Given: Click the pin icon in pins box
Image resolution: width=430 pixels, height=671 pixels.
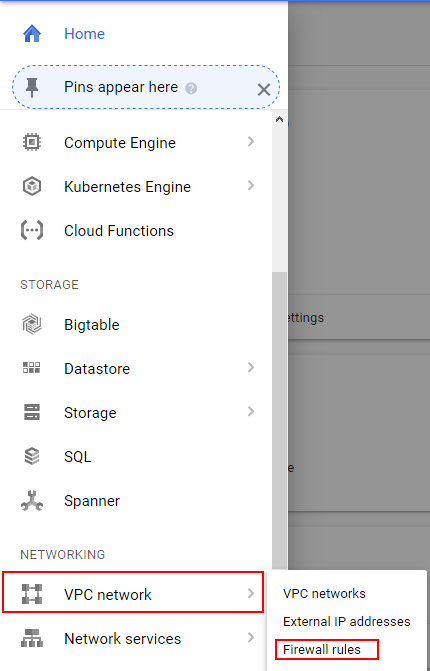Looking at the screenshot, I should pos(32,87).
